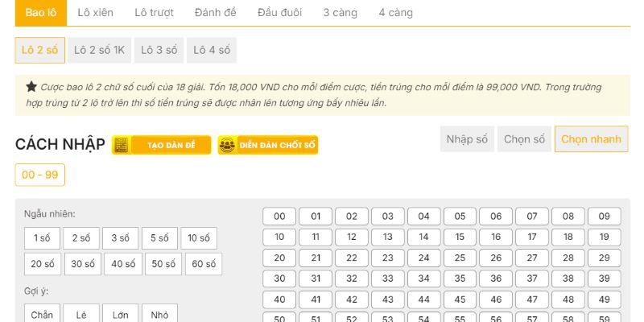
Task: Select the 3 càng tab
Action: 341,13
